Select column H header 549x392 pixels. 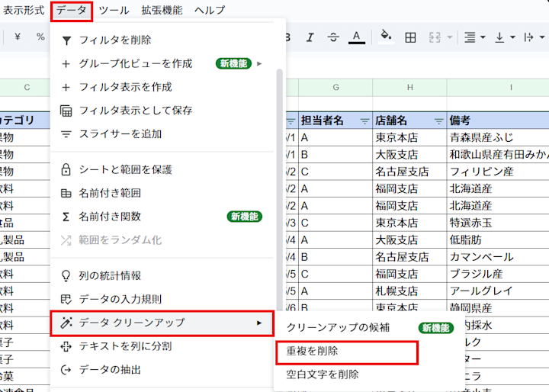pos(409,88)
